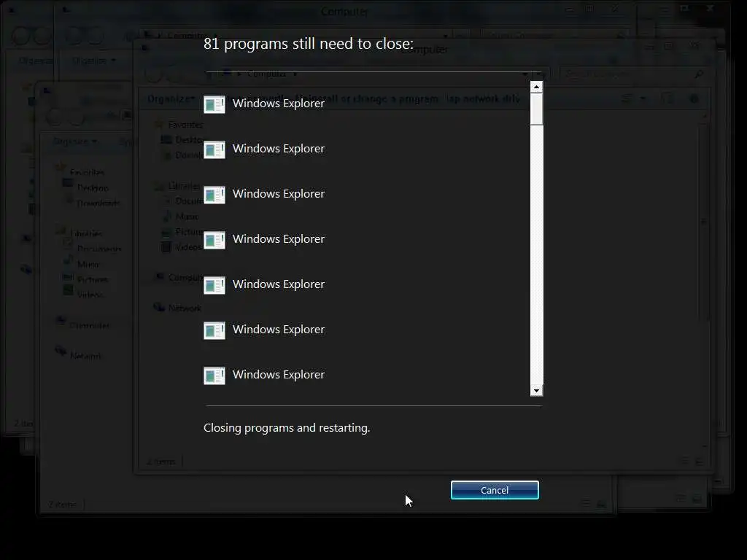Click the scroll up arrow of program list
747x560 pixels.
coord(536,87)
